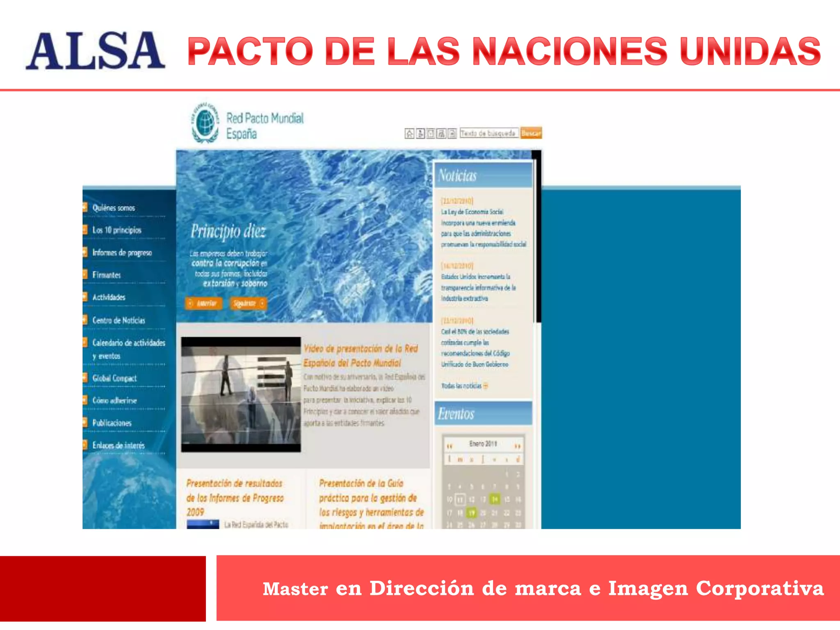Select Global Compact in the sidebar
Screen dimensions: 840x630
point(114,378)
